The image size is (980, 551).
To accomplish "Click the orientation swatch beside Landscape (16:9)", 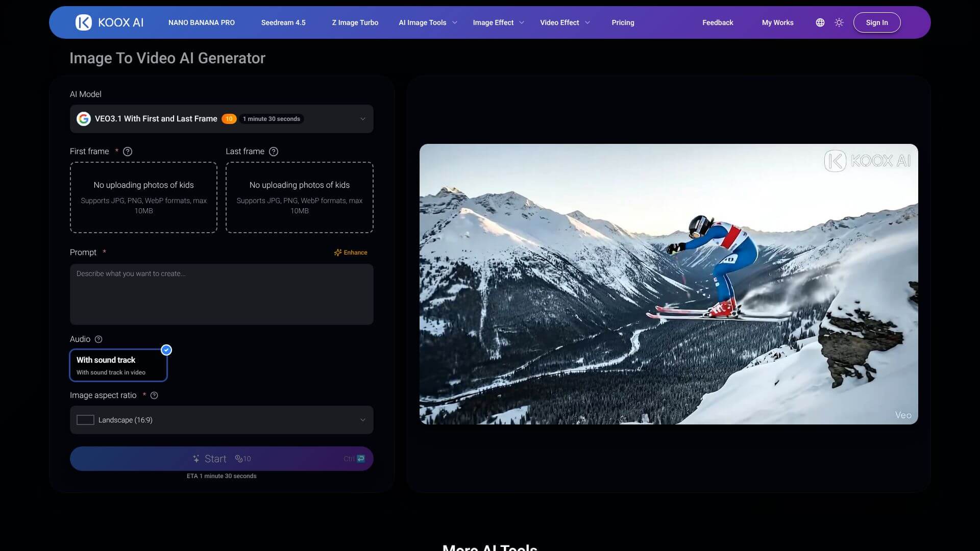I will pos(85,419).
